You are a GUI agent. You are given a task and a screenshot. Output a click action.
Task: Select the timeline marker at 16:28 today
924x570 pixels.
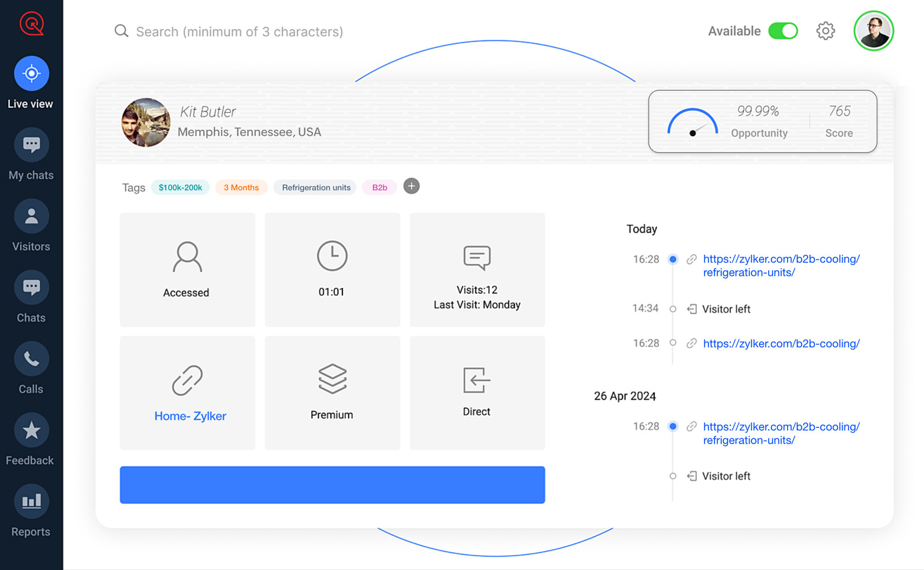(673, 259)
